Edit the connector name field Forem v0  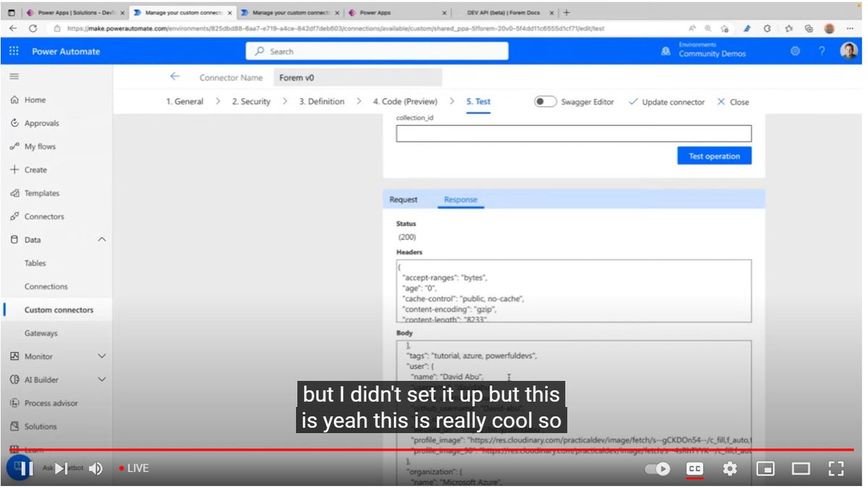click(357, 77)
